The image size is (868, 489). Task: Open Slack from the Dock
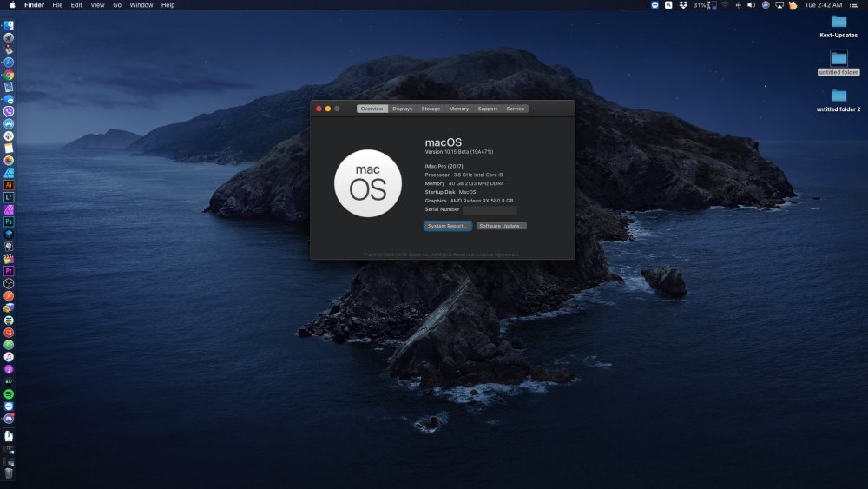point(9,135)
